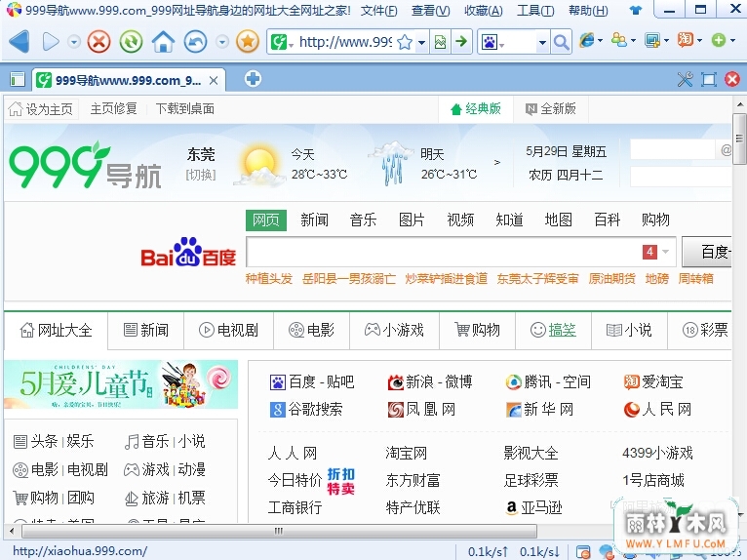Switch to the 电视剧 category tab

coord(228,330)
